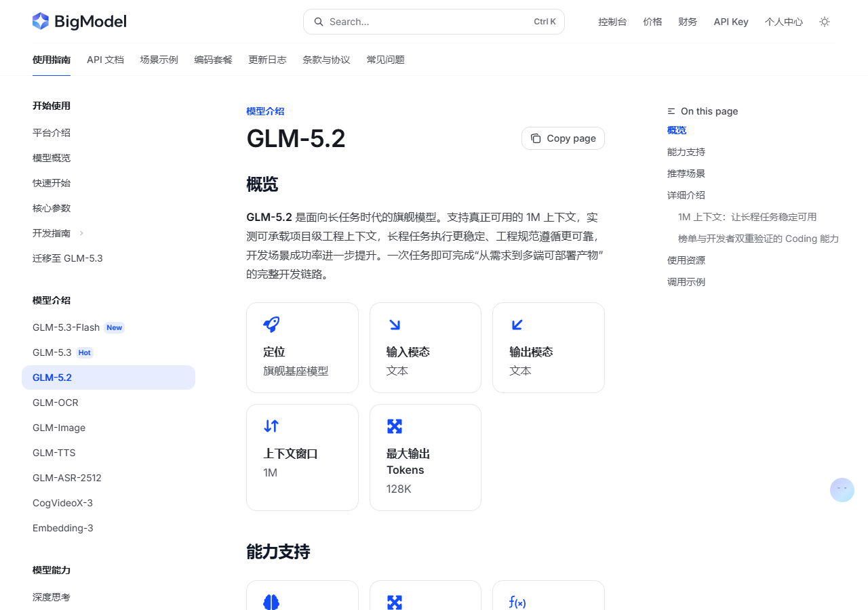Open the API Key link
The image size is (868, 610).
click(731, 22)
